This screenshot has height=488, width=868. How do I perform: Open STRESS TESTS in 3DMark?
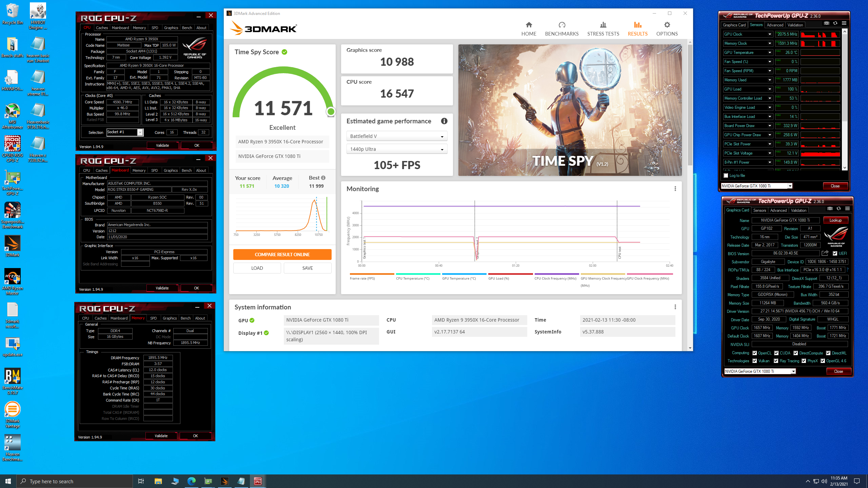tap(603, 29)
